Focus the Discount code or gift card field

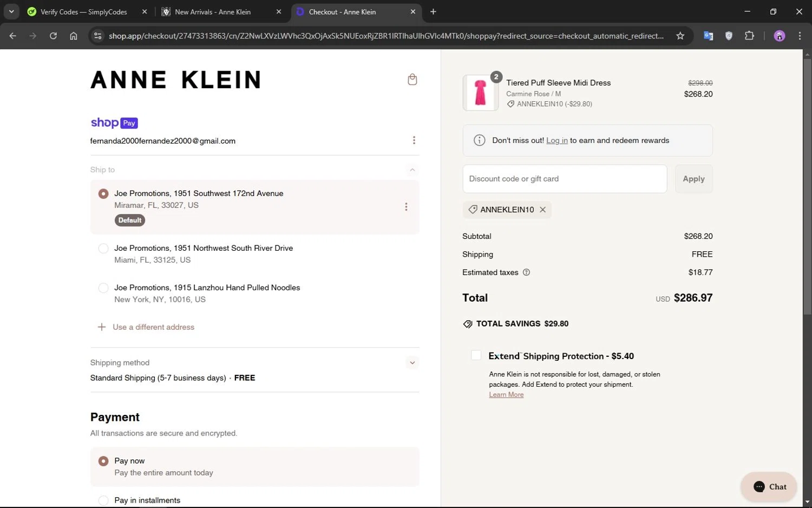click(565, 179)
